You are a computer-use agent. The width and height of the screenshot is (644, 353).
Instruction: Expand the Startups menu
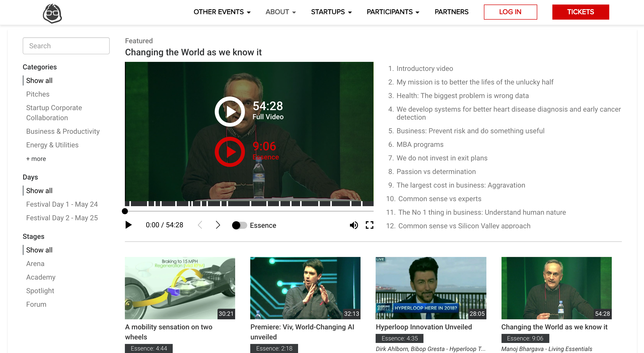tap(331, 12)
